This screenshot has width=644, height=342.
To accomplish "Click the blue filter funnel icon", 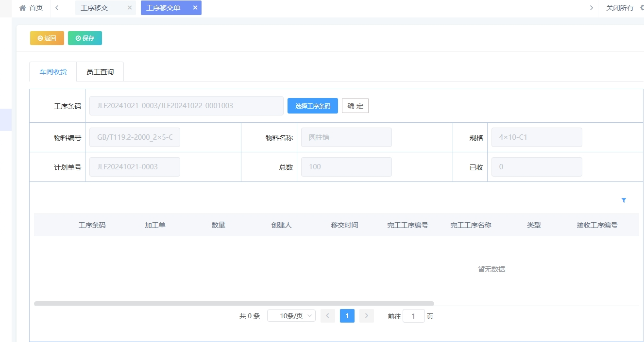I will pyautogui.click(x=624, y=200).
